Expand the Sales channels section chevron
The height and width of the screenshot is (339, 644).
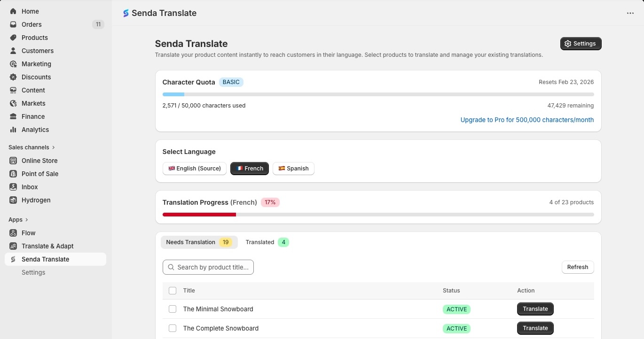coord(54,147)
